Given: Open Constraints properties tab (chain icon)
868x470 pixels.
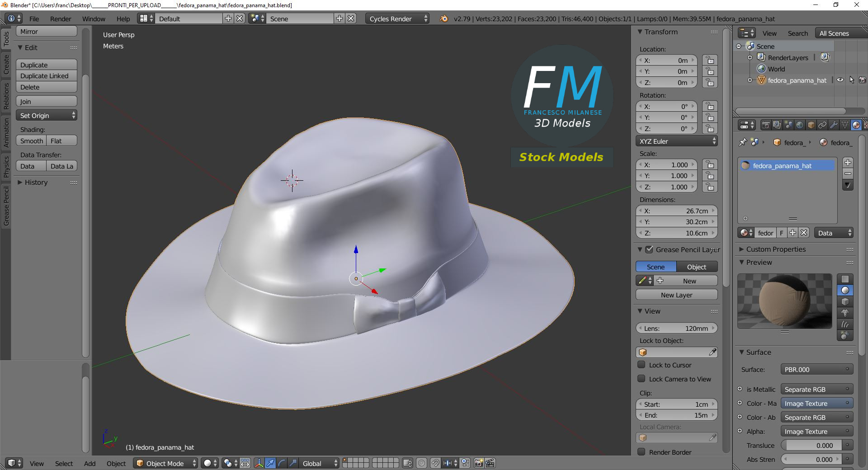Looking at the screenshot, I should (x=822, y=125).
